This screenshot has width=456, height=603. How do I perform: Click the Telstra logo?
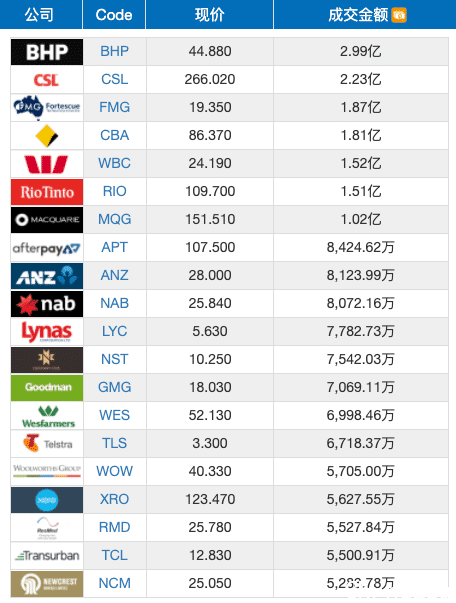click(47, 443)
